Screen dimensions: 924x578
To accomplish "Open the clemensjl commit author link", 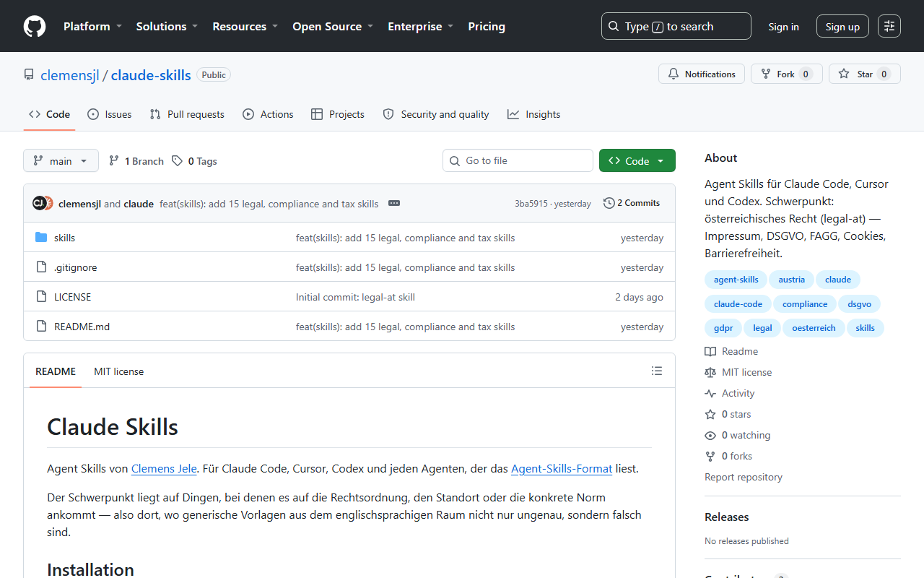I will point(79,204).
